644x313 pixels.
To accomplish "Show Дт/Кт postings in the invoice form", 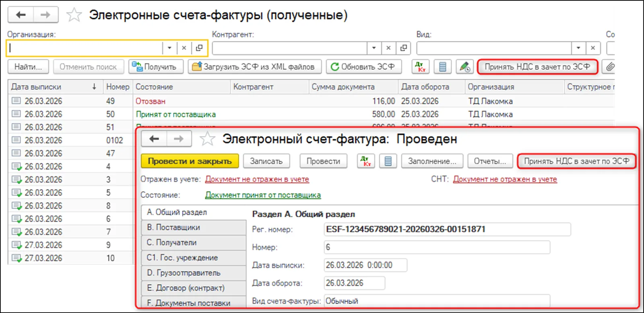I will tap(366, 161).
